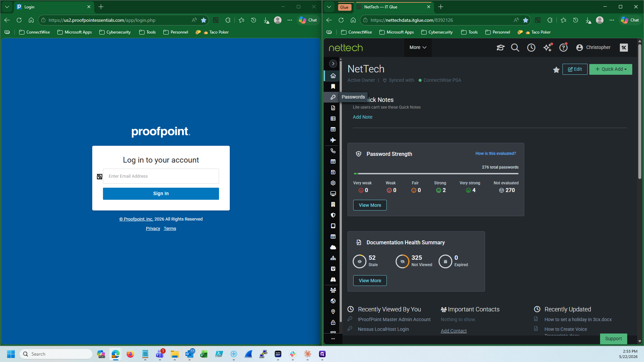Click road icon in IT Glue sidebar
The image size is (644, 362).
click(x=333, y=280)
